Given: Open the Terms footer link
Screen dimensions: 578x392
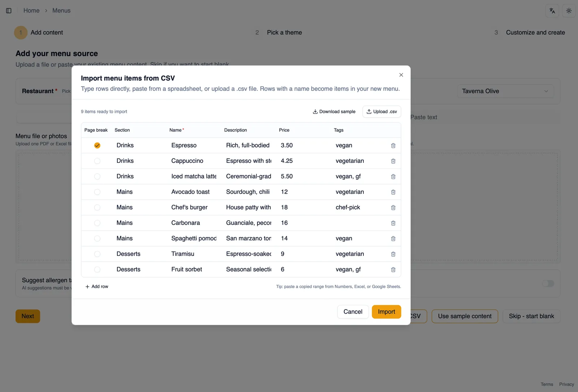Looking at the screenshot, I should coord(547,384).
